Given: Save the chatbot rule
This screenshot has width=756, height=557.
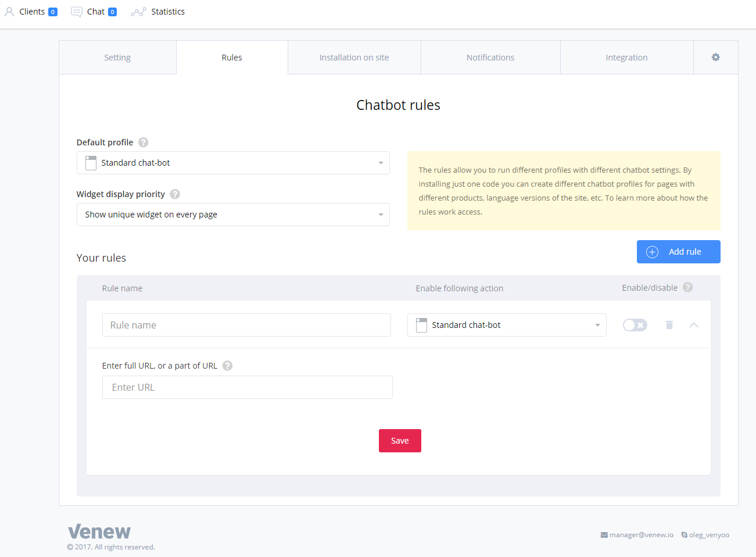Looking at the screenshot, I should (x=400, y=440).
